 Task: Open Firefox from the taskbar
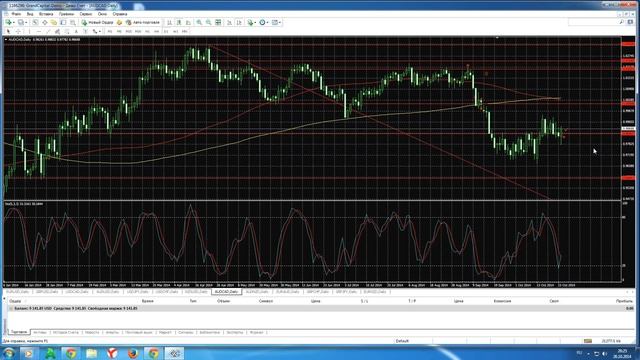pyautogui.click(x=133, y=353)
